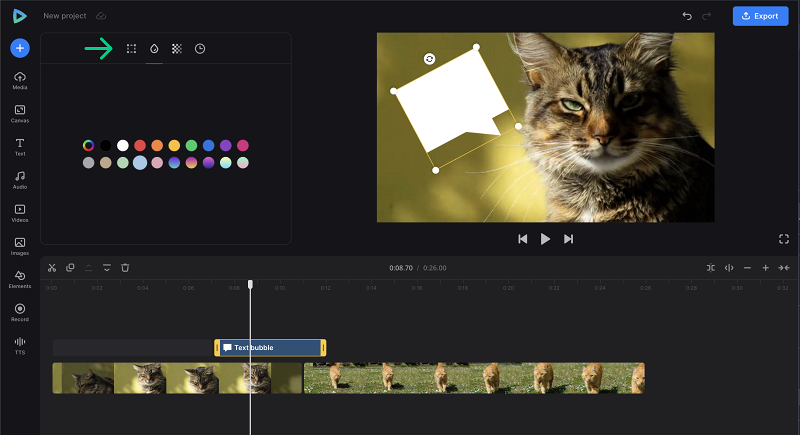The height and width of the screenshot is (435, 800).
Task: Open the Text sidebar panel
Action: [20, 147]
